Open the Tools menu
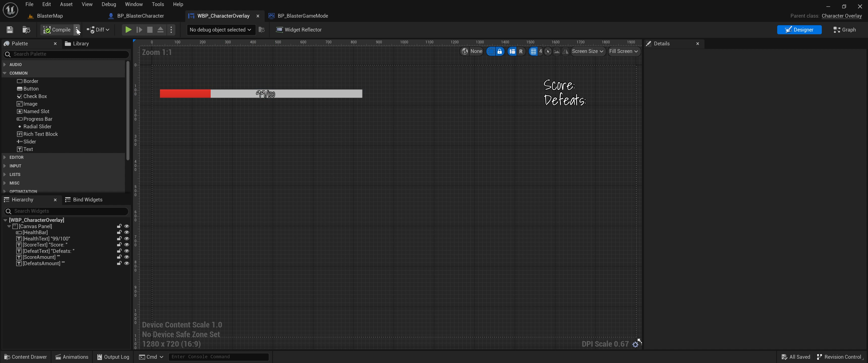Viewport: 868px width, 363px height. (x=158, y=4)
